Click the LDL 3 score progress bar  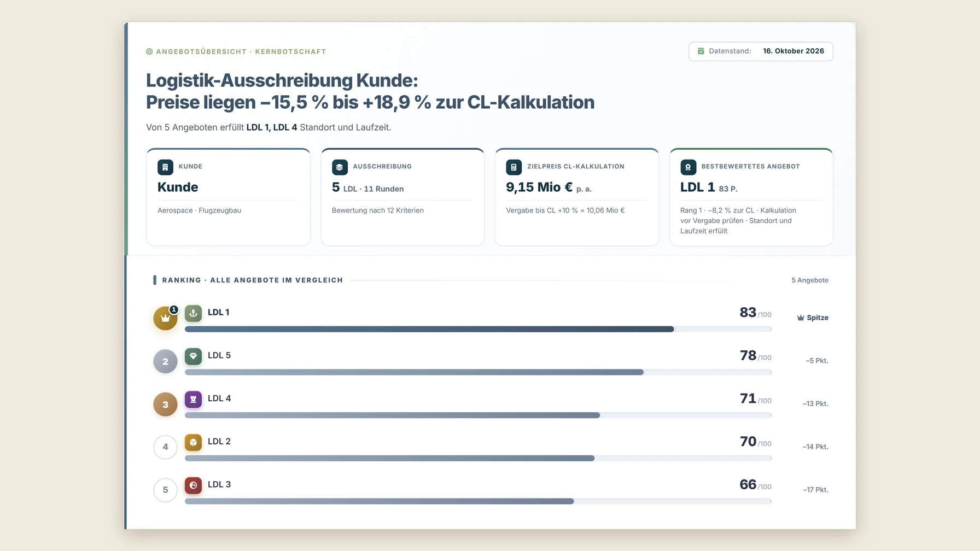[x=478, y=501]
